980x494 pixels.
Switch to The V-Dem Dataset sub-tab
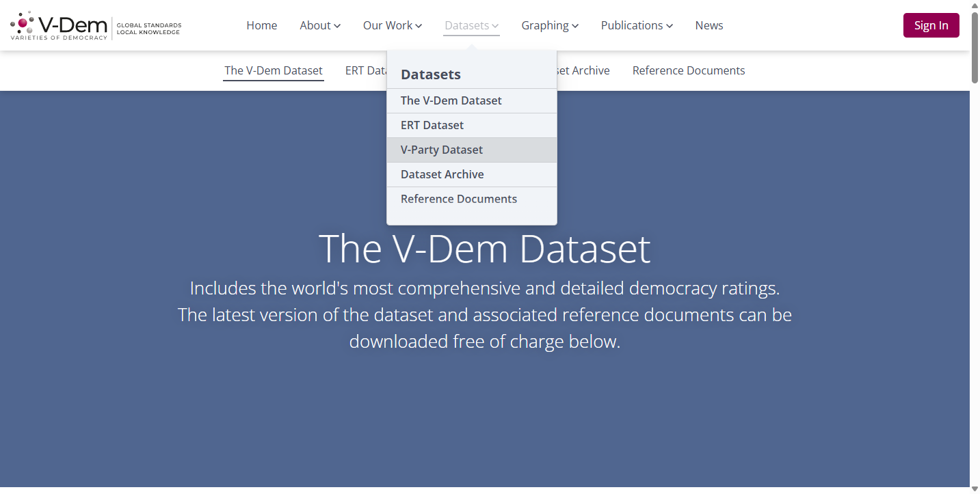pos(274,70)
